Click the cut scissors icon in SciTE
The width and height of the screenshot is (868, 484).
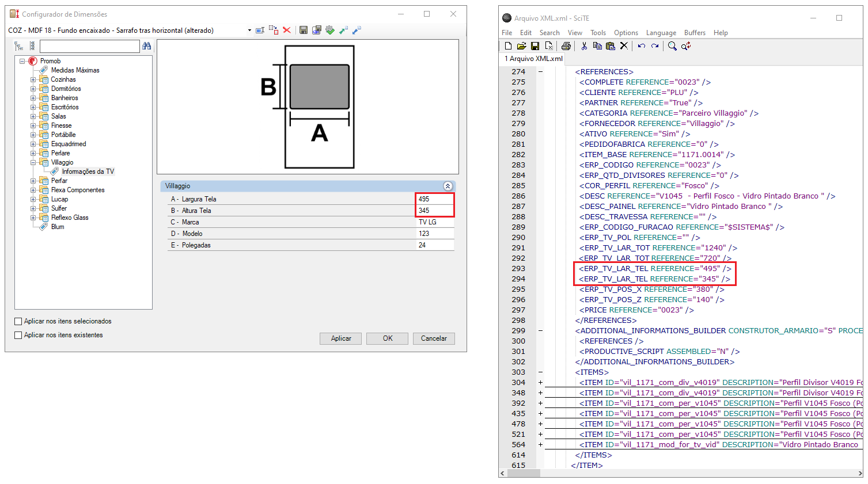(584, 46)
